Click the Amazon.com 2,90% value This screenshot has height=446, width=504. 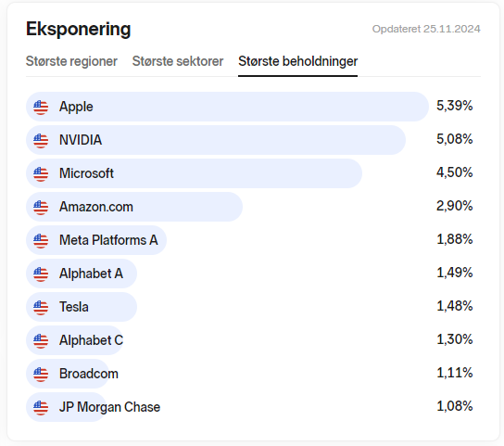[x=455, y=206]
